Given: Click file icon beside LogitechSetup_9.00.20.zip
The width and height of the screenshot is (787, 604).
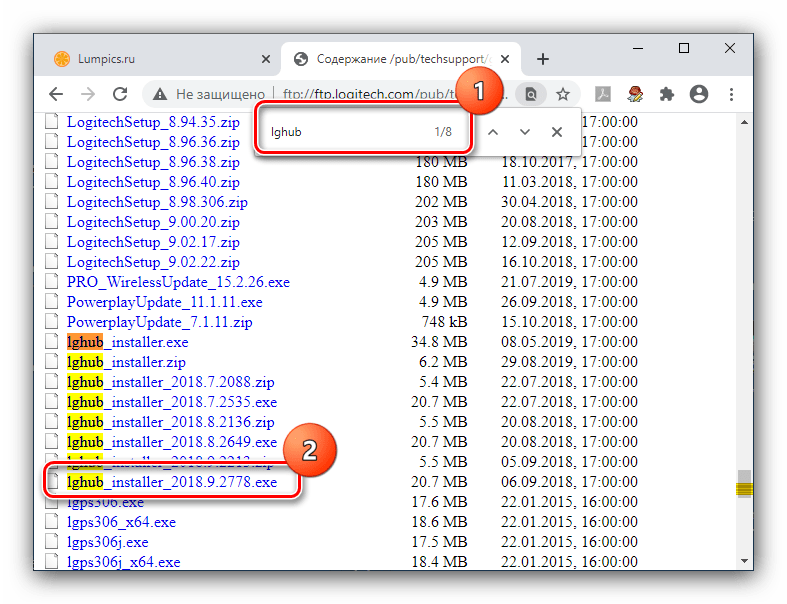Looking at the screenshot, I should pyautogui.click(x=52, y=222).
